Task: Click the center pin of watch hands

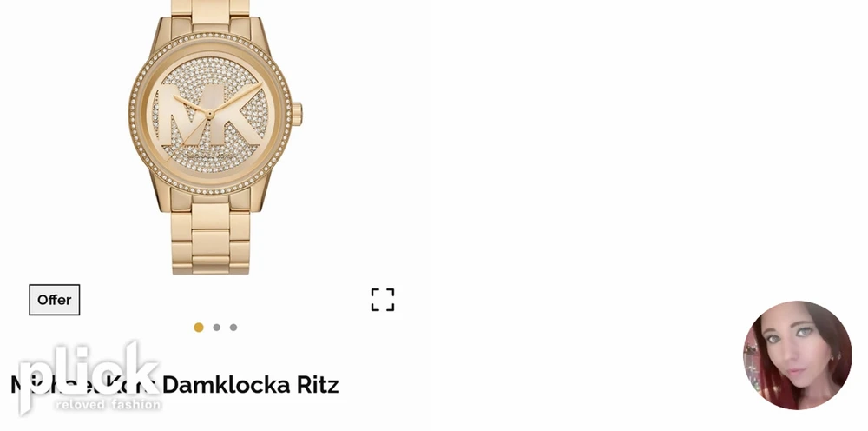Action: (x=210, y=114)
